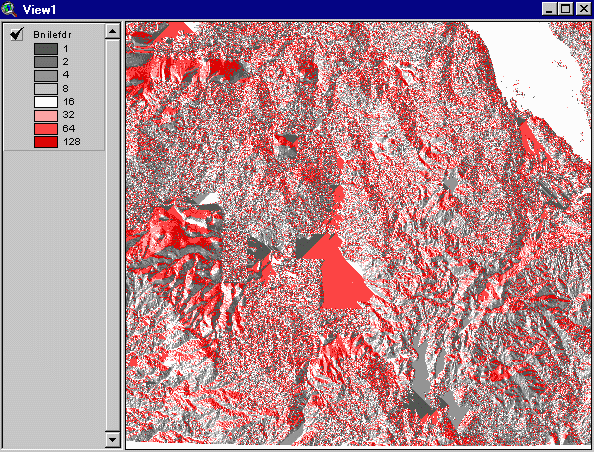Click the legend scrollbar down arrow
Viewport: 594px width, 452px height.
pyautogui.click(x=113, y=439)
